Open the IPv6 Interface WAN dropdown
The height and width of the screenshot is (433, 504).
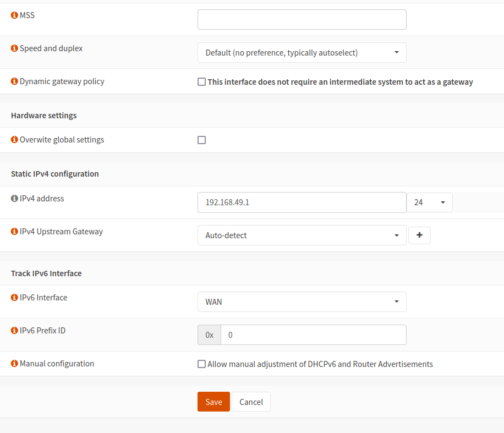(x=302, y=302)
